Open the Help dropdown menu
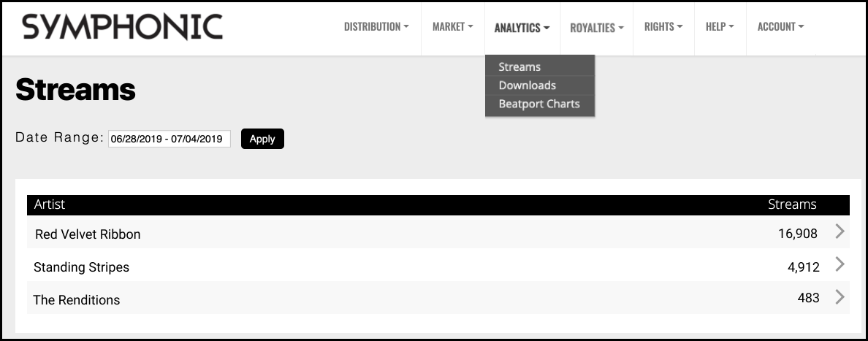The height and width of the screenshot is (341, 868). tap(720, 26)
